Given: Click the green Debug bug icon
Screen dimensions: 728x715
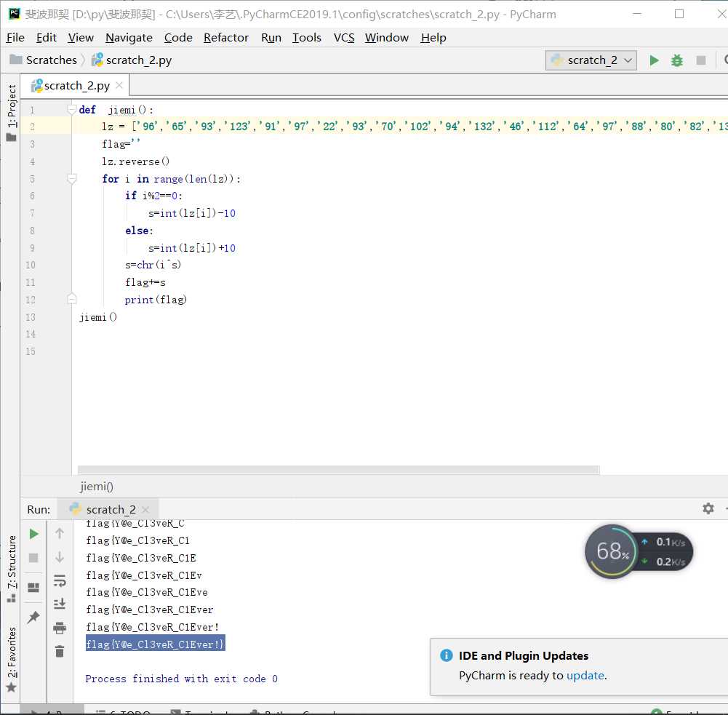Looking at the screenshot, I should (677, 60).
